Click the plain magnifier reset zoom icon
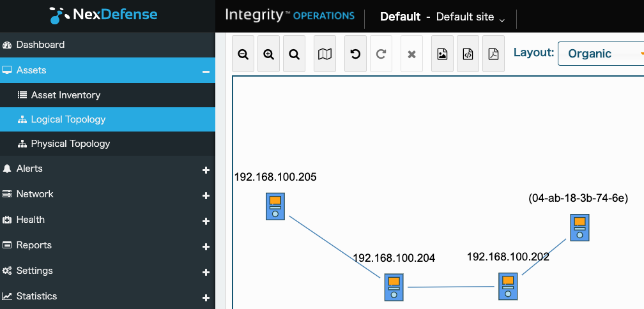 [x=295, y=54]
